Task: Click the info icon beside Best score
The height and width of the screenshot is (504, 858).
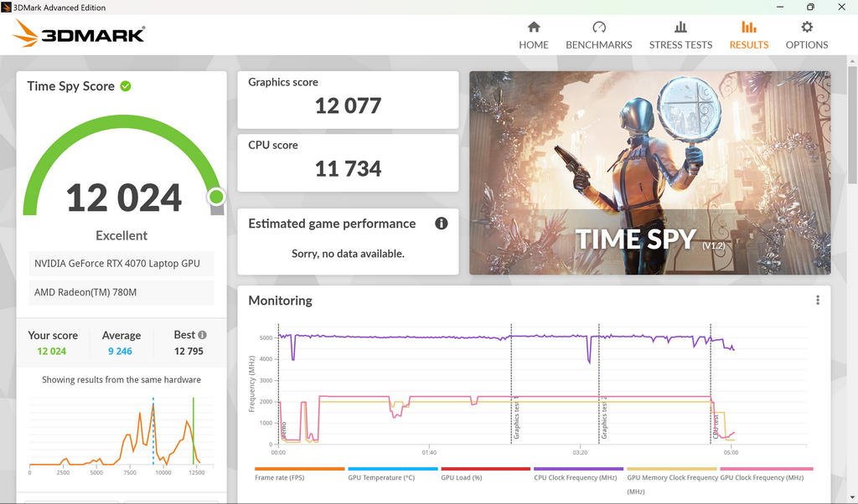Action: click(x=202, y=335)
